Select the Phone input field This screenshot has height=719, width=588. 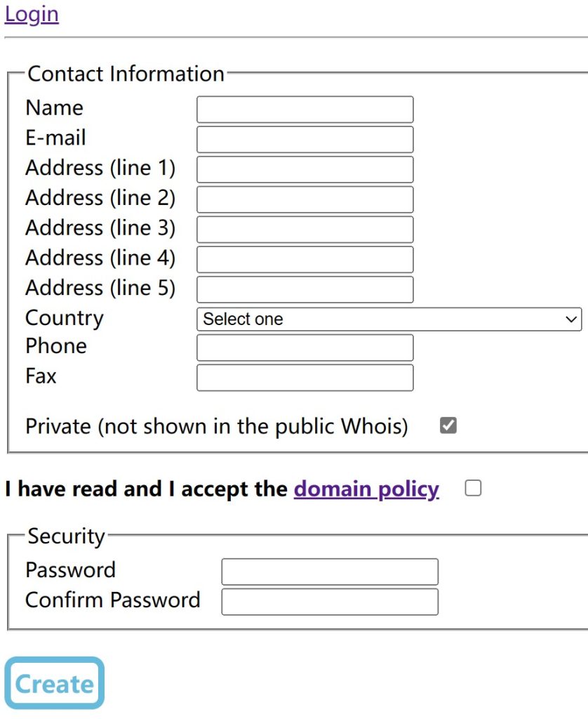pos(305,348)
